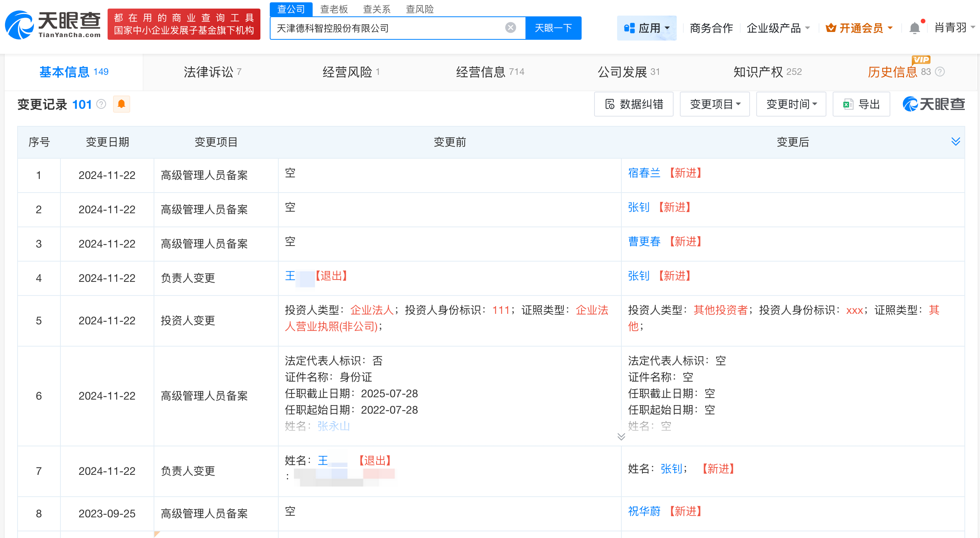Click the question mark icon next to 变更记录
The height and width of the screenshot is (538, 980).
[101, 104]
